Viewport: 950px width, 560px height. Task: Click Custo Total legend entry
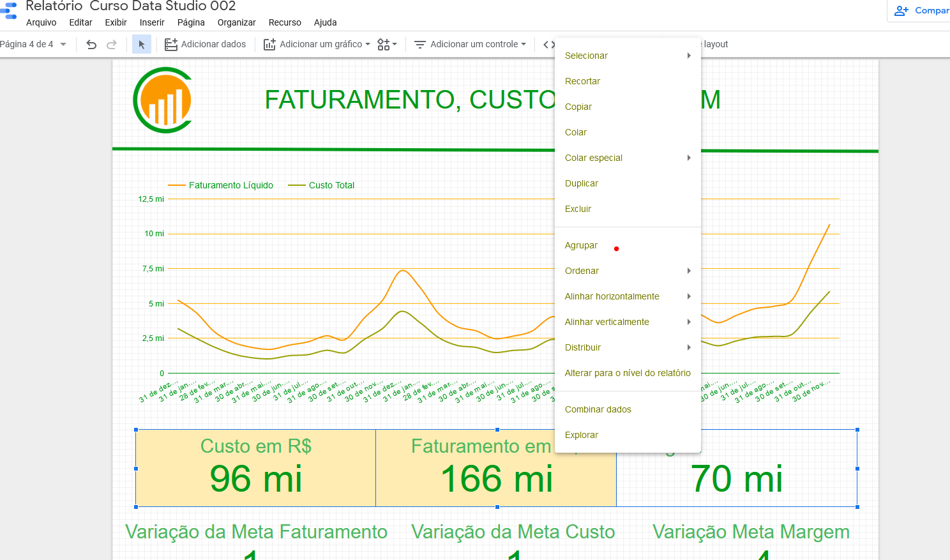(321, 185)
